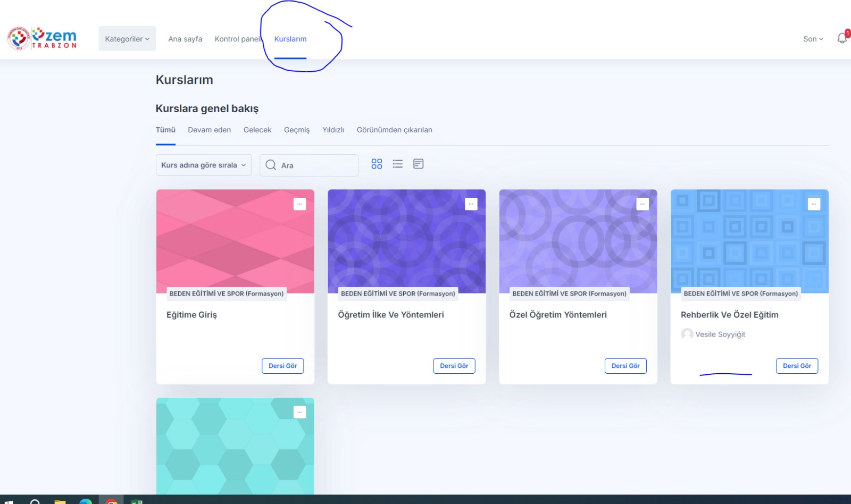Switch to card grid view
Screen dimensions: 851x504
tap(377, 164)
